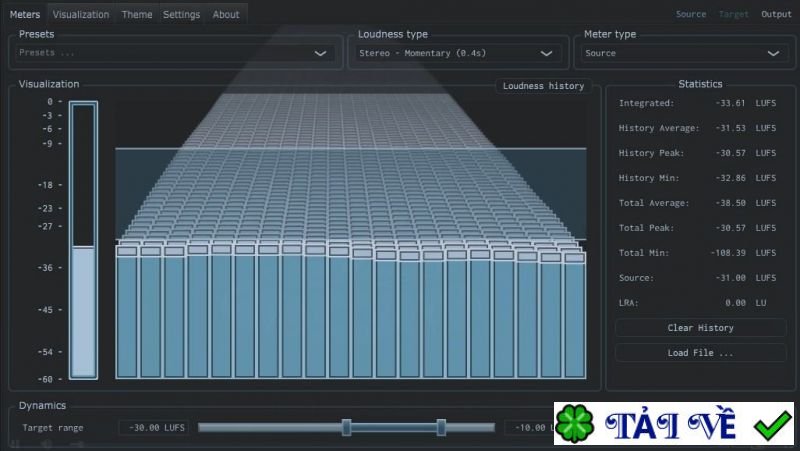Switch to Output signal view
The image size is (800, 451).
(x=776, y=14)
